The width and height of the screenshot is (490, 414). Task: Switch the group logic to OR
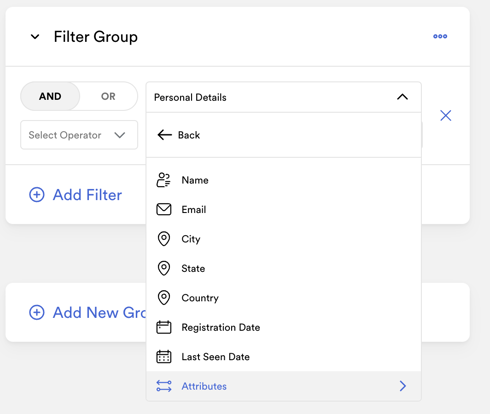pos(108,96)
